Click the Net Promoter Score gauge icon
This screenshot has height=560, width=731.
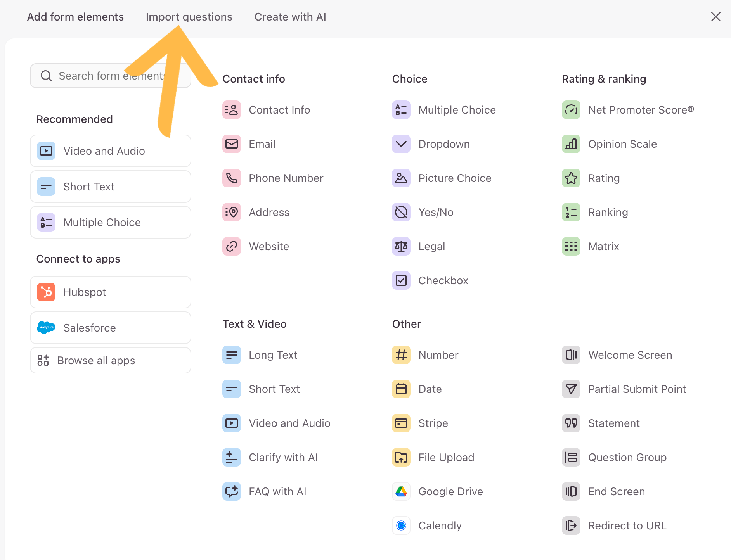pyautogui.click(x=571, y=110)
